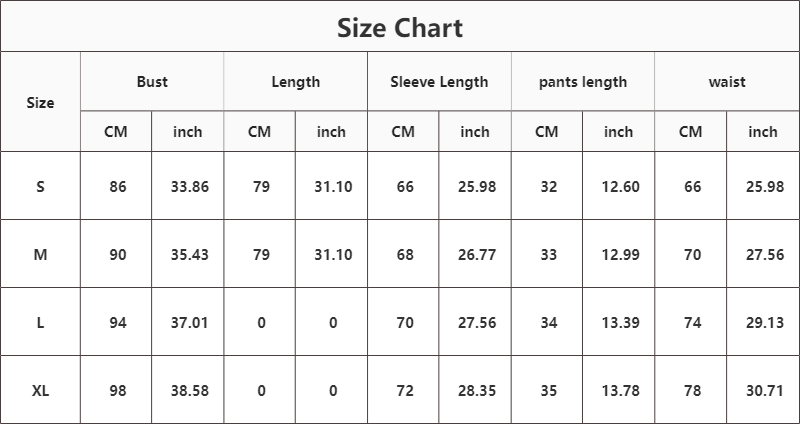Screen dimensions: 800x424
Task: Click the Bust column header
Action: tap(152, 82)
